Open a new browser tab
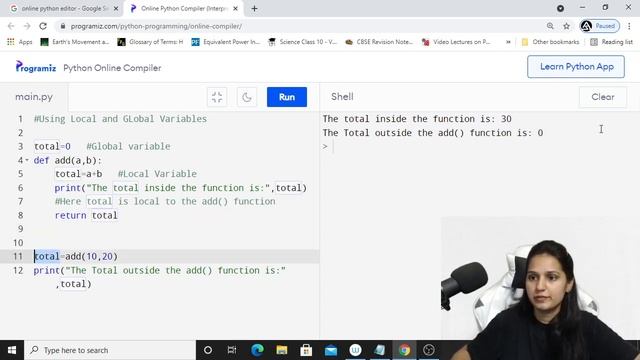The height and width of the screenshot is (360, 640). tap(254, 9)
